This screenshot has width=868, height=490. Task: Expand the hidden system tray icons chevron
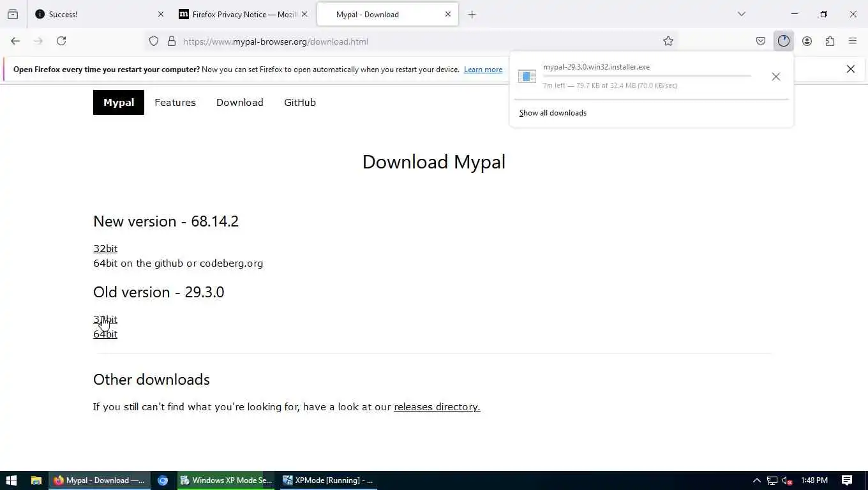pos(756,480)
